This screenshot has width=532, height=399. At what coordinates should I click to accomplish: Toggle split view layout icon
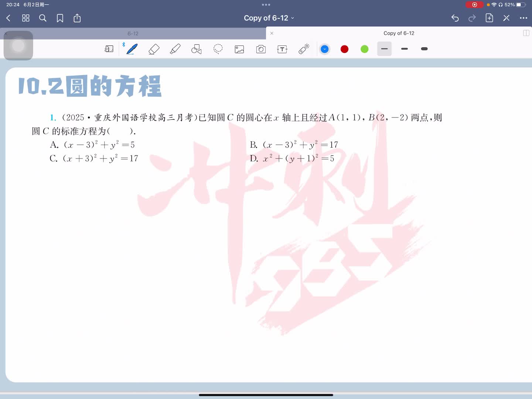pos(526,33)
